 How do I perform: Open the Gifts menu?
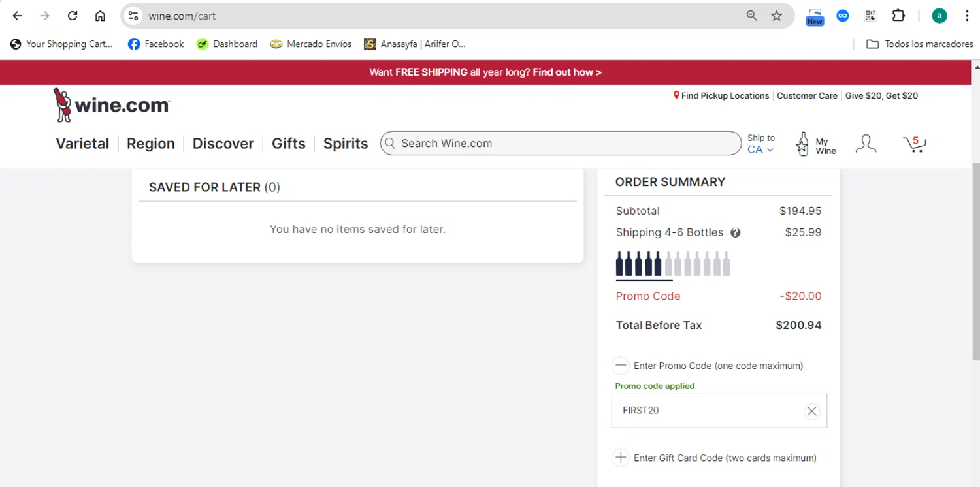tap(289, 144)
